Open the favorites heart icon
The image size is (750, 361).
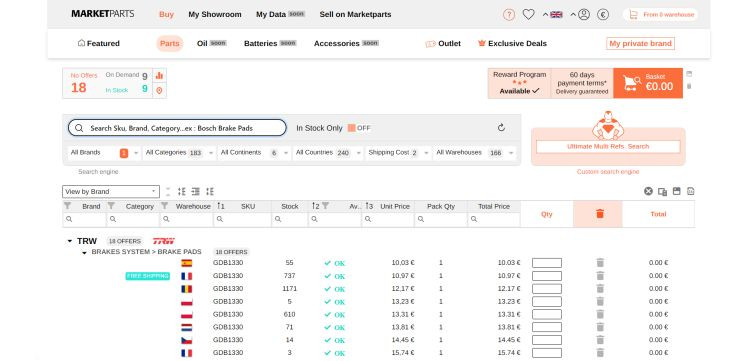point(528,15)
